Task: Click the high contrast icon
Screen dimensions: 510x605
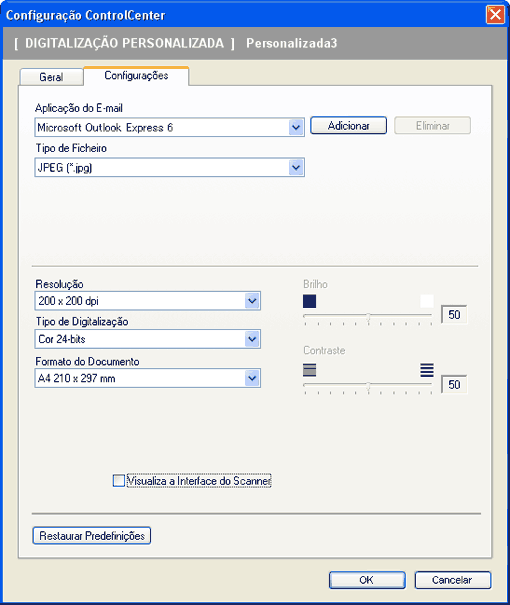Action: tap(427, 370)
